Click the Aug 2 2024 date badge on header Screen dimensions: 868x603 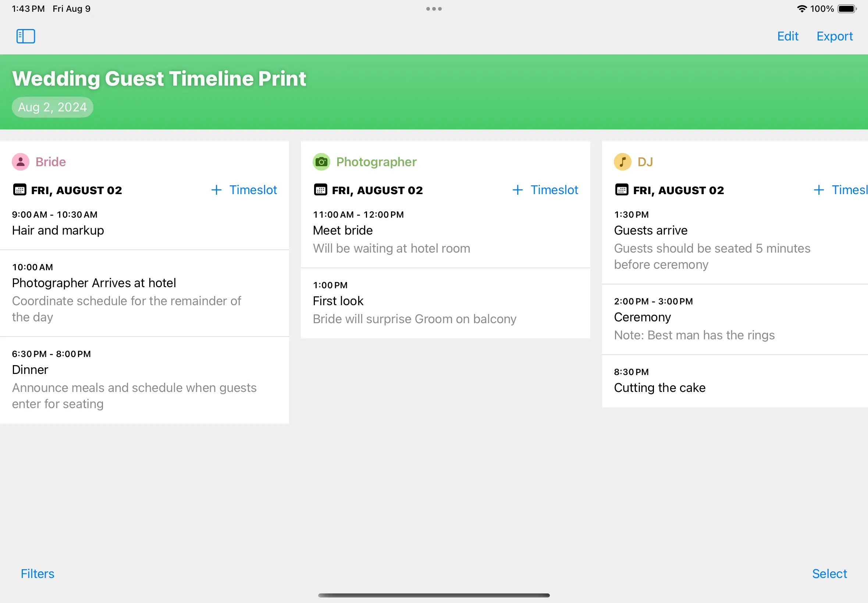(x=53, y=107)
